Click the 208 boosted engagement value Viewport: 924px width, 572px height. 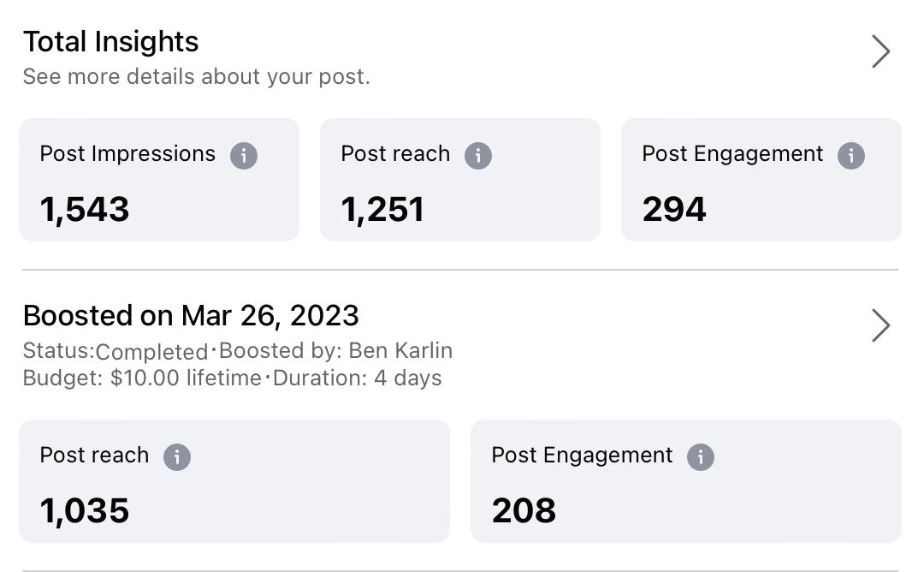pyautogui.click(x=524, y=511)
